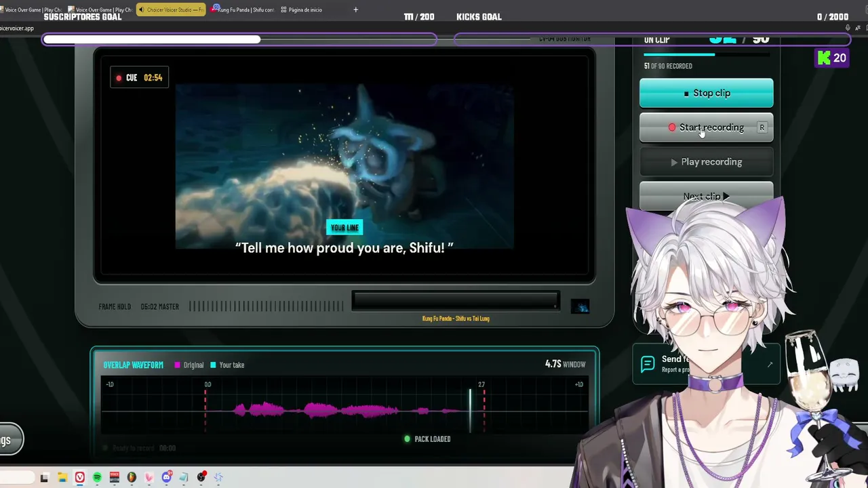The image size is (868, 488).
Task: Click the clip progress bar under ON CLIP
Action: [706, 55]
